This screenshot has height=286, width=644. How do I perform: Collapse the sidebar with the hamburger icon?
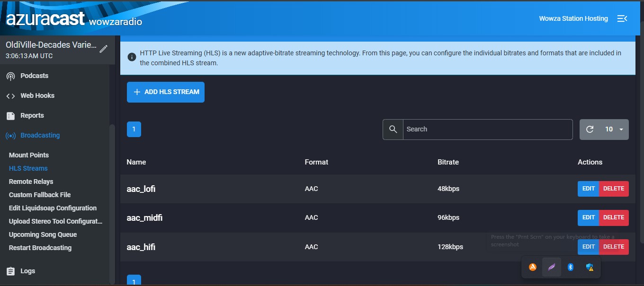pos(622,18)
